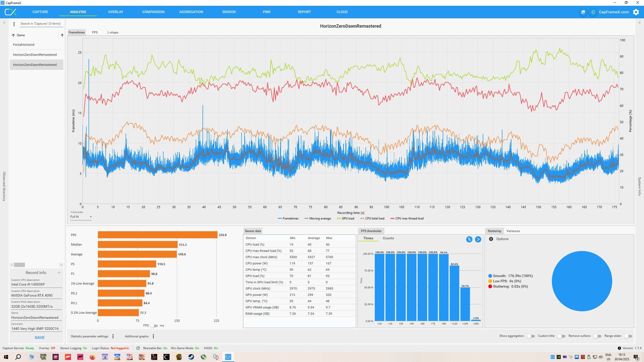Open Steam from the taskbar
Viewport: 644px width, 362px height.
pyautogui.click(x=191, y=357)
